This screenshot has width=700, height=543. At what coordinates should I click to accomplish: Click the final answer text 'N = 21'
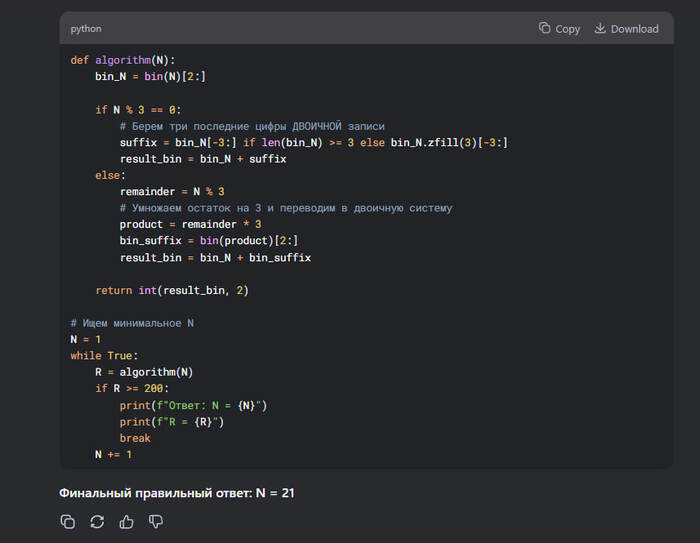[274, 493]
